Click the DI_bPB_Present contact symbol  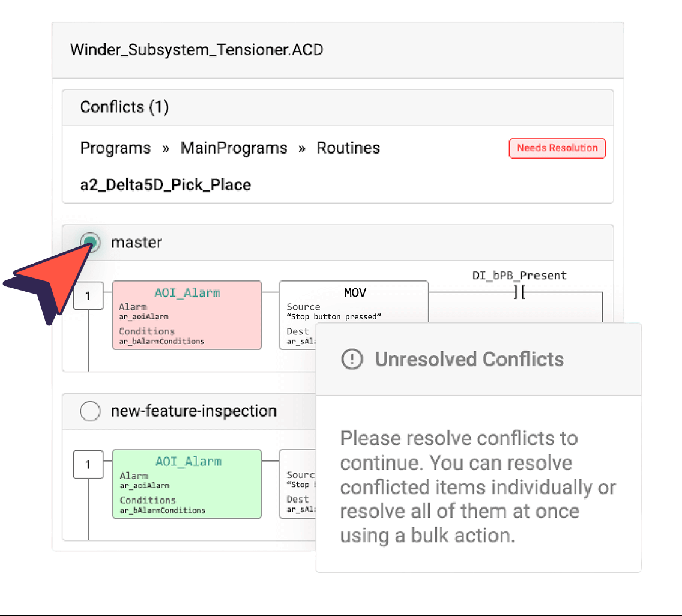[x=519, y=292]
